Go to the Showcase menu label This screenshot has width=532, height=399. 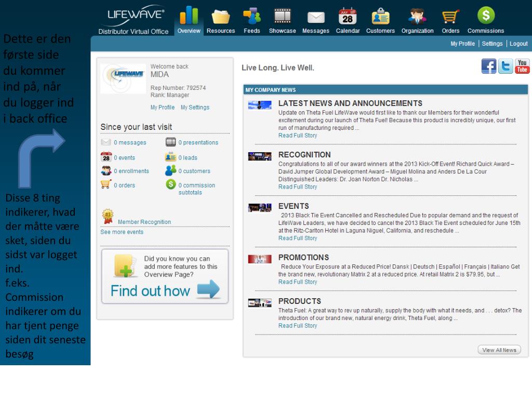[282, 31]
